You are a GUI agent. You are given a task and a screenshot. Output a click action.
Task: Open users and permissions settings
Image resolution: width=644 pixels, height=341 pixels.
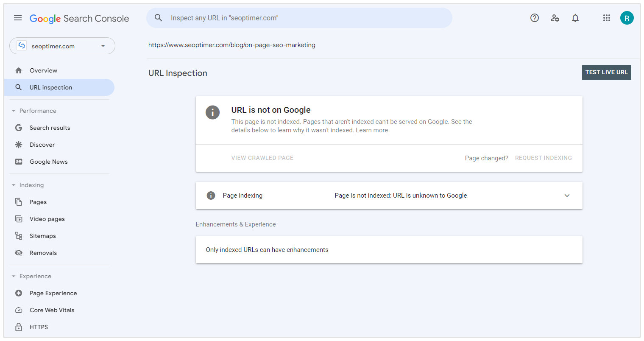[x=555, y=18]
